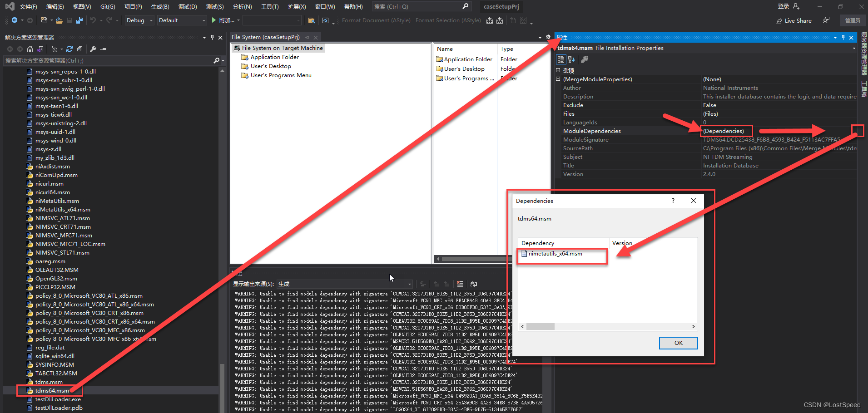This screenshot has width=868, height=413.
Task: Open the Solution Explorer window options dropdown arrow
Action: click(204, 37)
